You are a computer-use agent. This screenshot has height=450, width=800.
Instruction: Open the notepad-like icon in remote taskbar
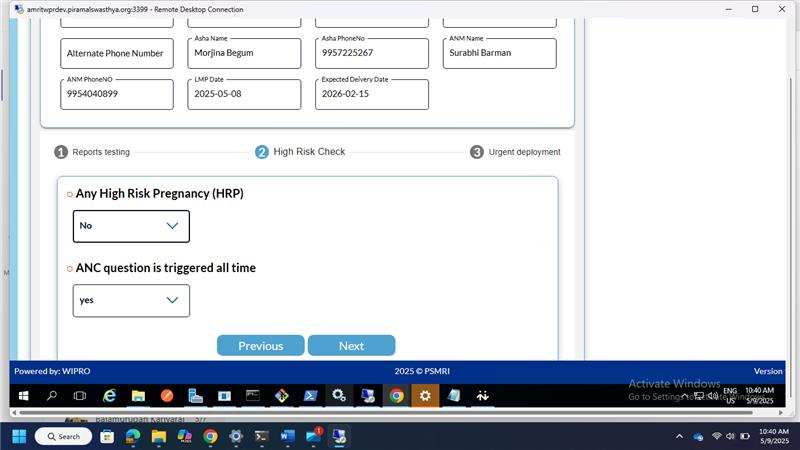[454, 396]
